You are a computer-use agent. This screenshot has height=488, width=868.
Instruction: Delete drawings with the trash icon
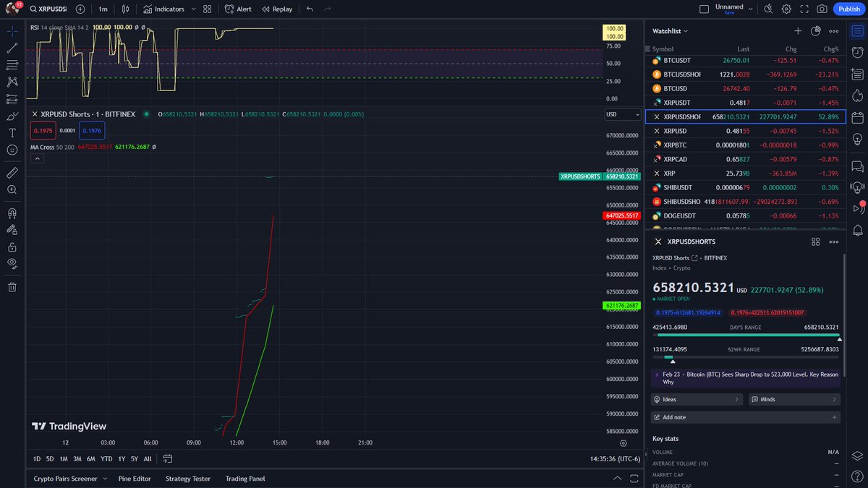[12, 287]
